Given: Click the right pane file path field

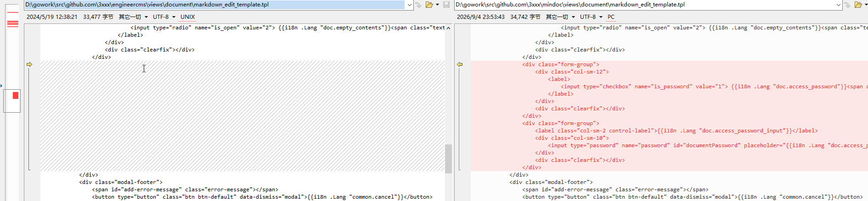Looking at the screenshot, I should point(645,5).
